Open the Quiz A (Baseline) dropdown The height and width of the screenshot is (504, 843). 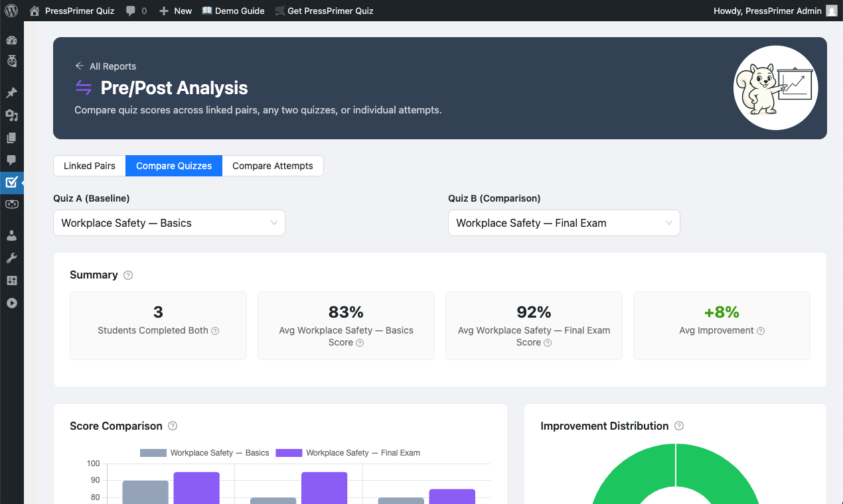(169, 223)
